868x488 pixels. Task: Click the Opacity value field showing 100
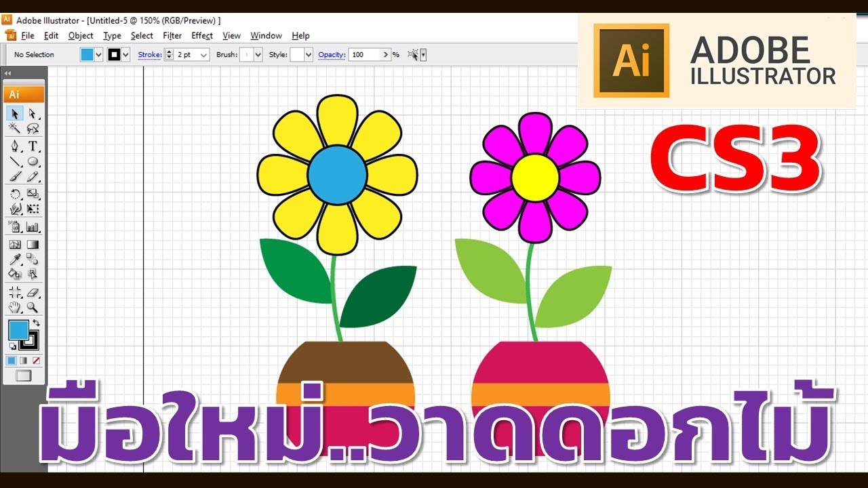pyautogui.click(x=365, y=55)
